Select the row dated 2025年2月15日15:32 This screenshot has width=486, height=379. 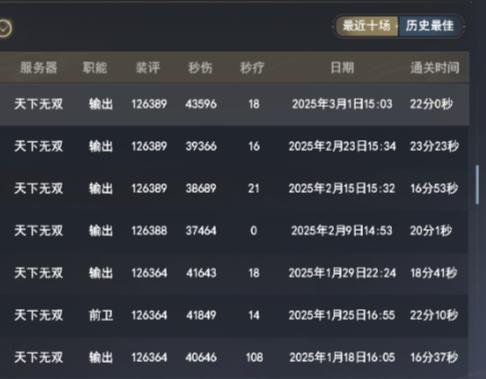click(234, 189)
